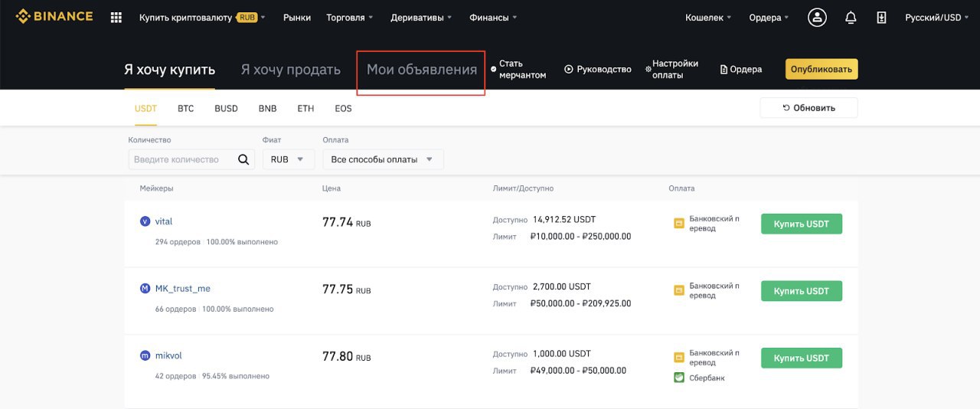Select the BUSD coin tab
Viewport: 980px width, 409px height.
point(226,109)
